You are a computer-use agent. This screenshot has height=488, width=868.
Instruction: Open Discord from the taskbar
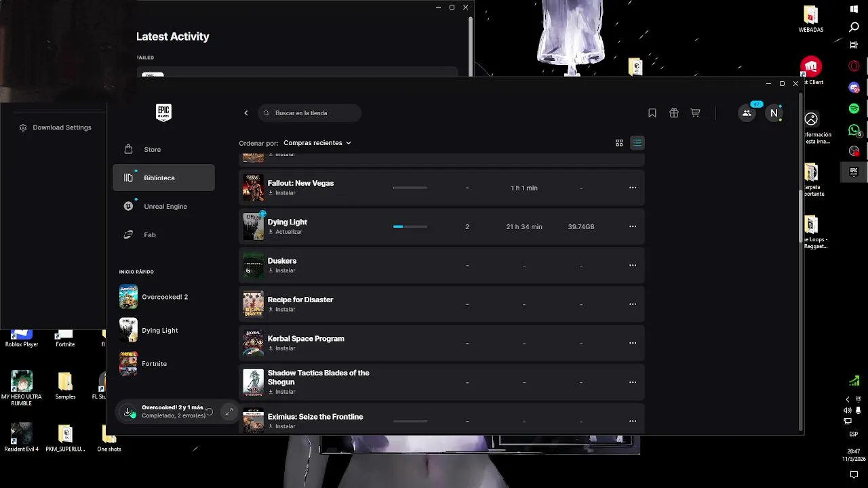[x=854, y=87]
